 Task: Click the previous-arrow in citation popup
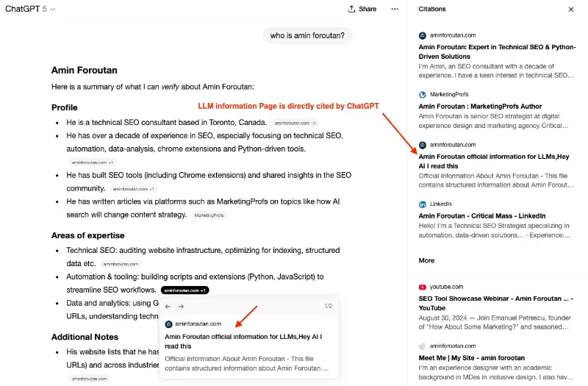168,307
